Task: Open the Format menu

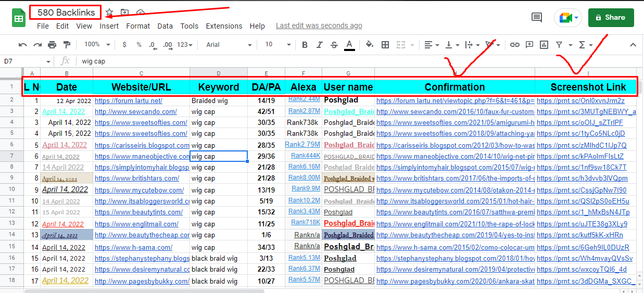Action: point(138,26)
